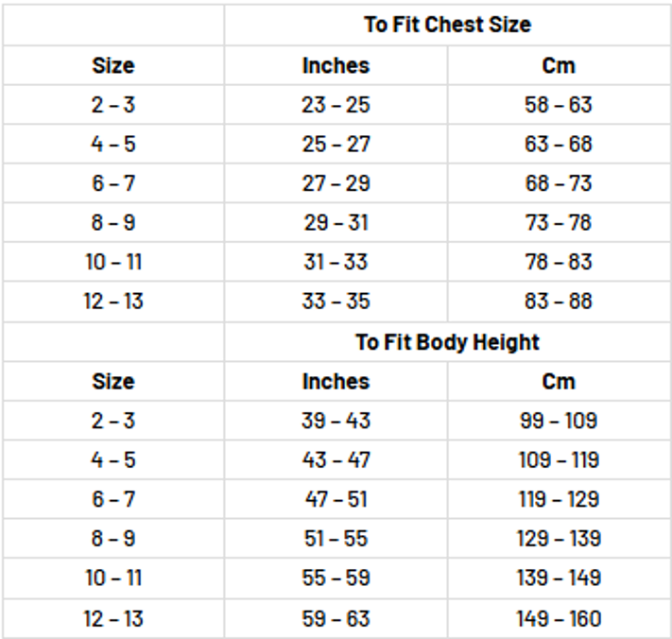Click the height cm cell "149 – 160"

point(559,619)
